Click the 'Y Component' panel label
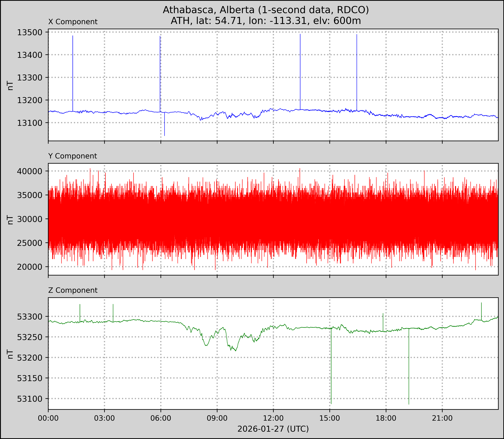The image size is (504, 439). click(x=73, y=156)
